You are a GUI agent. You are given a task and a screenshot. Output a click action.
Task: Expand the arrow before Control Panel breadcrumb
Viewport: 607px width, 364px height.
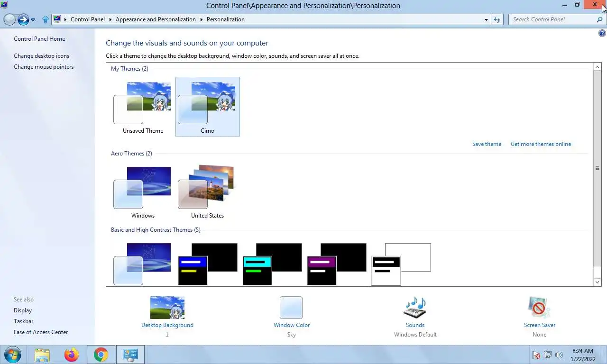(x=65, y=19)
